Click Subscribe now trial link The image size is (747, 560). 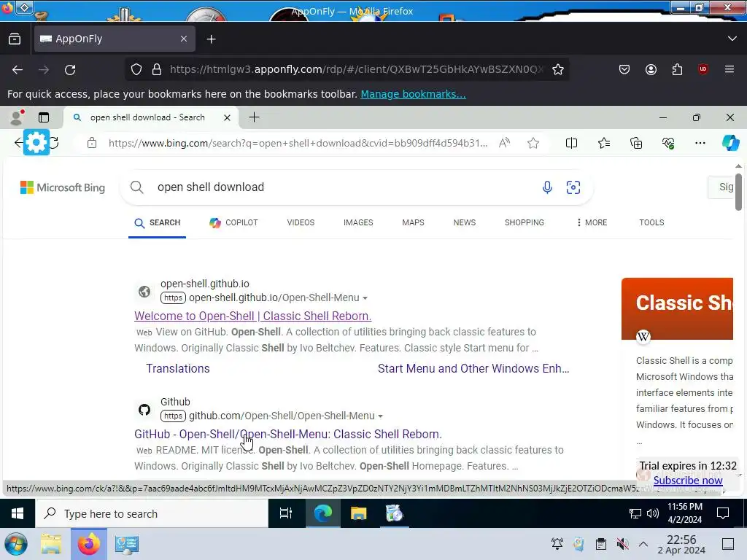pos(687,481)
